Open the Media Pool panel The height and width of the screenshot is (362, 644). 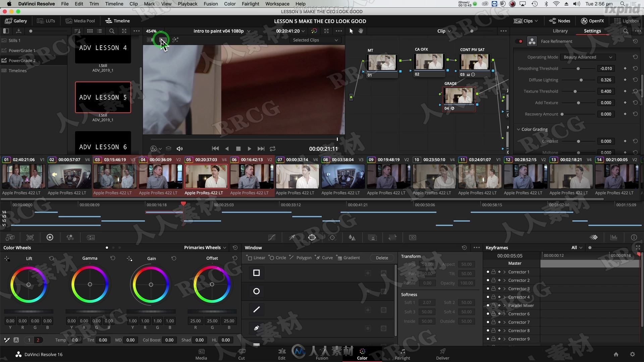click(x=80, y=21)
